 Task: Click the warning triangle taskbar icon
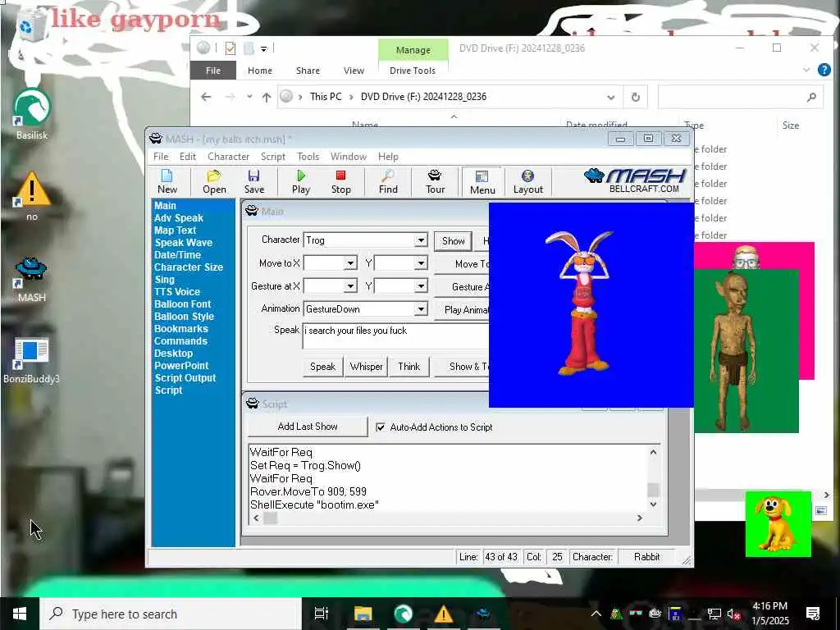tap(444, 614)
